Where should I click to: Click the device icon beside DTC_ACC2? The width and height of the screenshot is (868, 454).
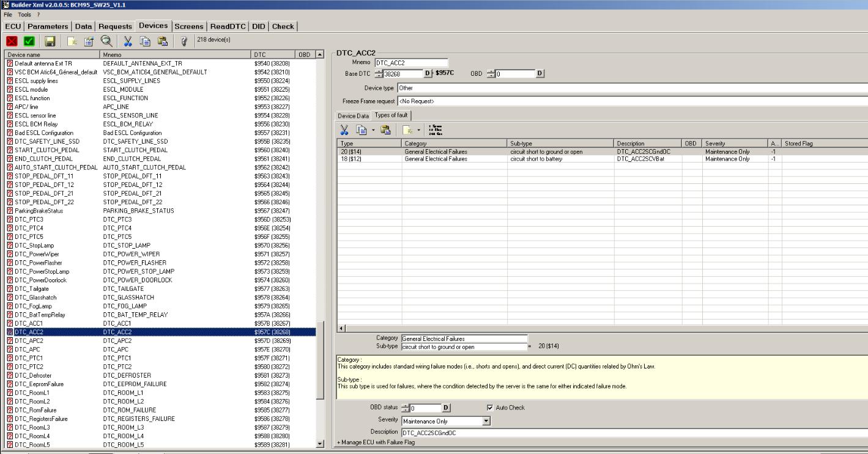click(10, 332)
